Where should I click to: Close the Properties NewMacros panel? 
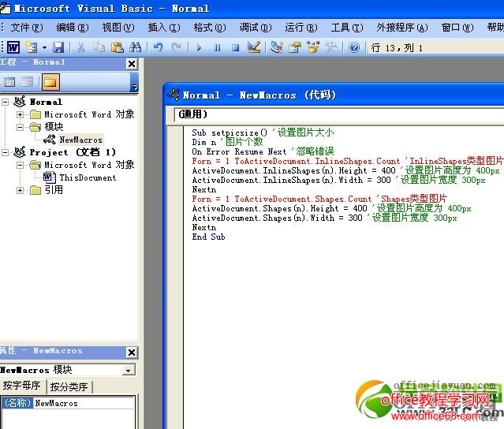point(132,353)
